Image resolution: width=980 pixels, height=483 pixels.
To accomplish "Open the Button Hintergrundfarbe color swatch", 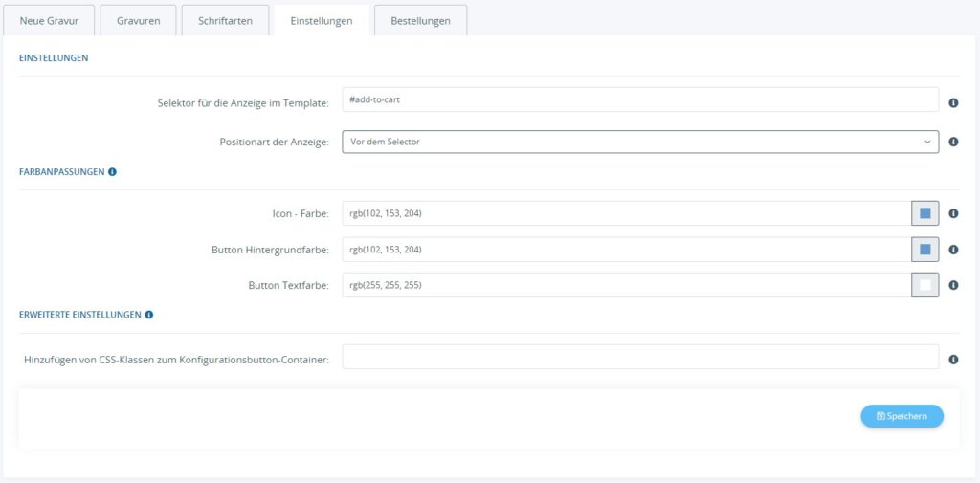I will [x=924, y=250].
